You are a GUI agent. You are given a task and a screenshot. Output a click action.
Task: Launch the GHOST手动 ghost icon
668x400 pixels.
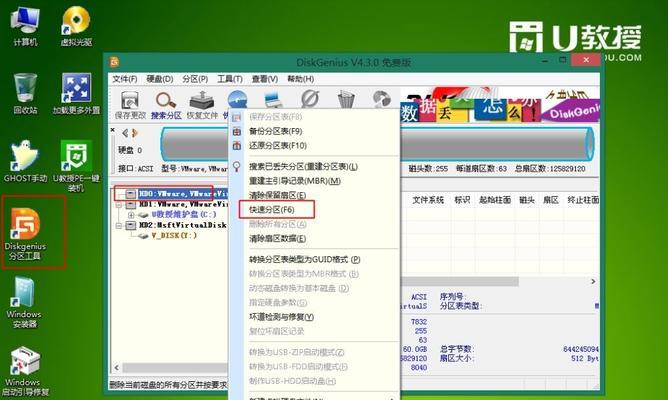tap(26, 162)
